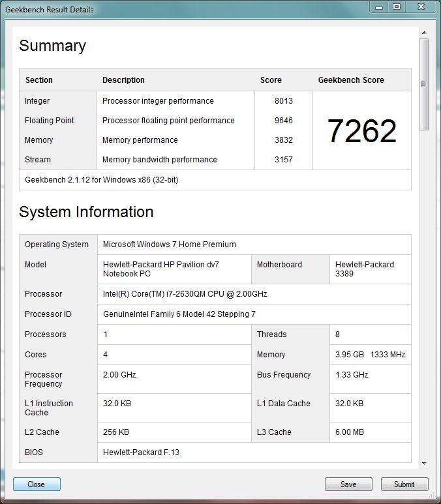Click 'Hewlett-Packard HP Pavilion dv7 Notebook PC'
Screen dimensions: 441x504
pos(161,269)
